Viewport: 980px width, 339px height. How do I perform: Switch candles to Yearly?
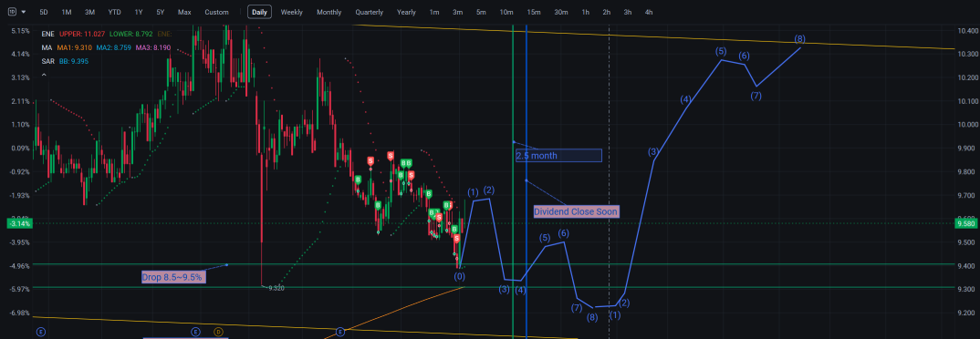pyautogui.click(x=406, y=12)
